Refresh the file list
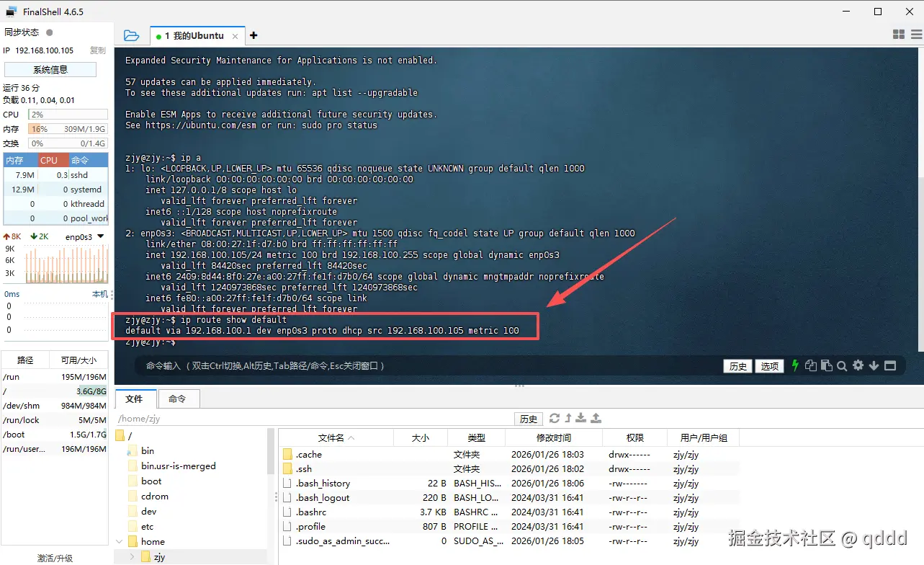 [x=554, y=418]
